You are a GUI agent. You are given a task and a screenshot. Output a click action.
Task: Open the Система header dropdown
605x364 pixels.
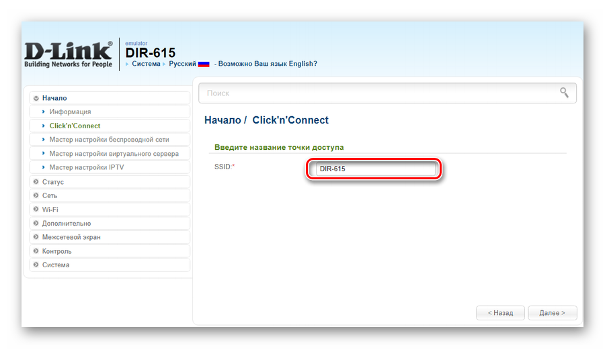pos(146,64)
